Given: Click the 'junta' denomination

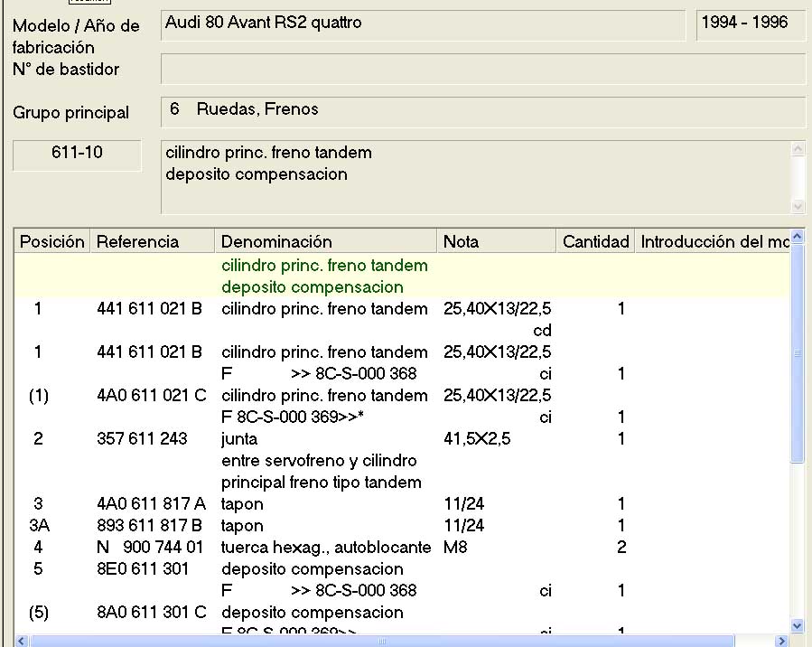Looking at the screenshot, I should click(x=239, y=439).
